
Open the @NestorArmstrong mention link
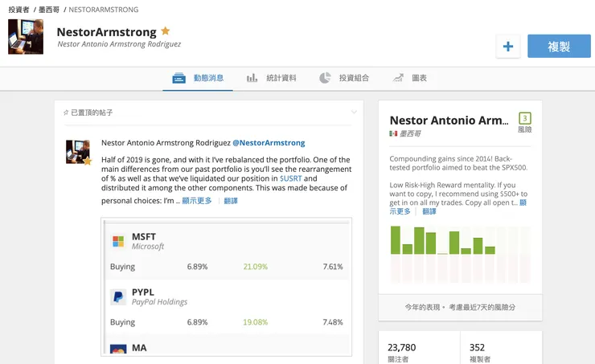point(269,143)
